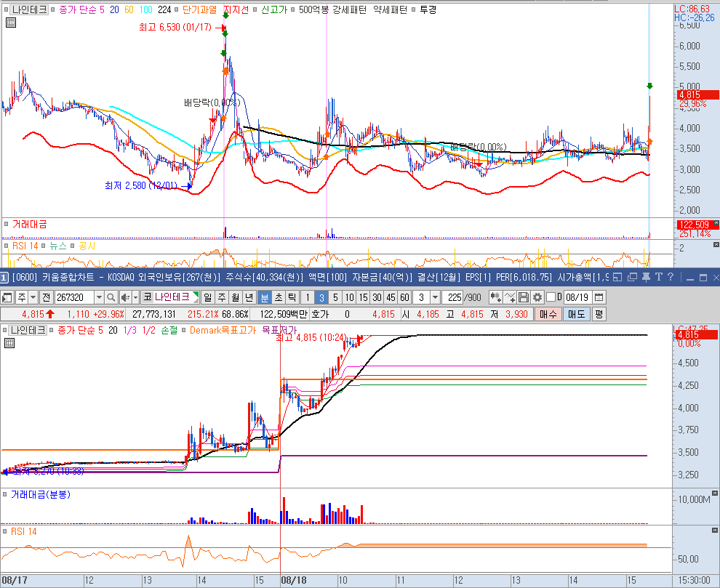The width and height of the screenshot is (720, 588).
Task: Toggle the 뉴스 legend marker
Action: (43, 246)
